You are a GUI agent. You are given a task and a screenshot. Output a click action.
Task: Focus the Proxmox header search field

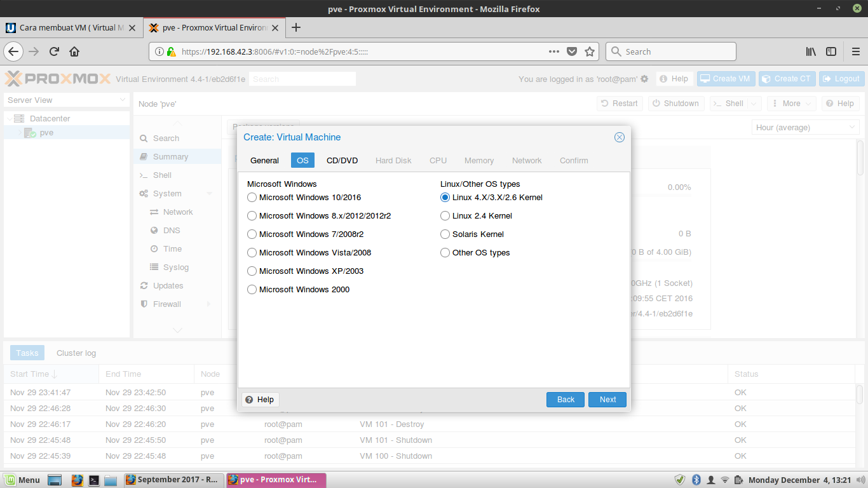[x=302, y=79]
